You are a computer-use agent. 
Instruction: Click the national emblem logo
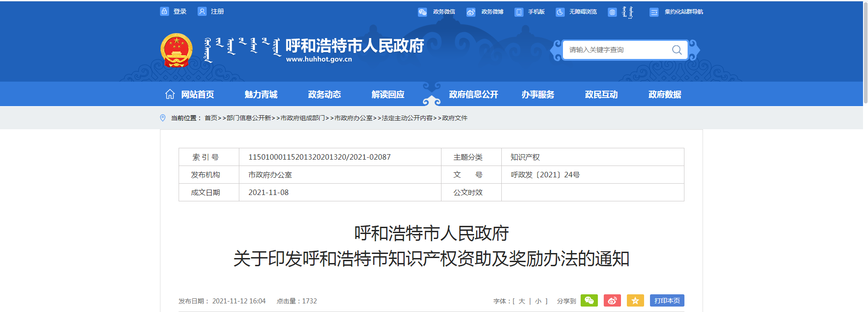pos(176,50)
